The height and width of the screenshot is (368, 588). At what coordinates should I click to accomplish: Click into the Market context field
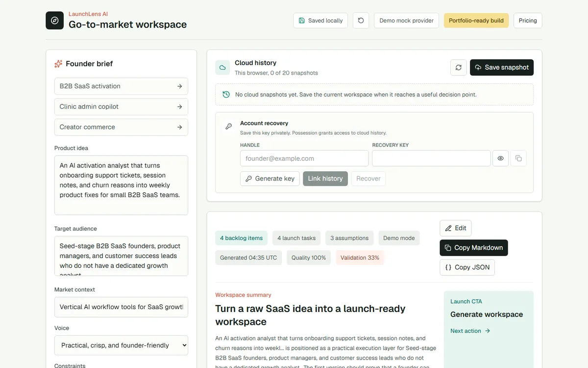(121, 307)
